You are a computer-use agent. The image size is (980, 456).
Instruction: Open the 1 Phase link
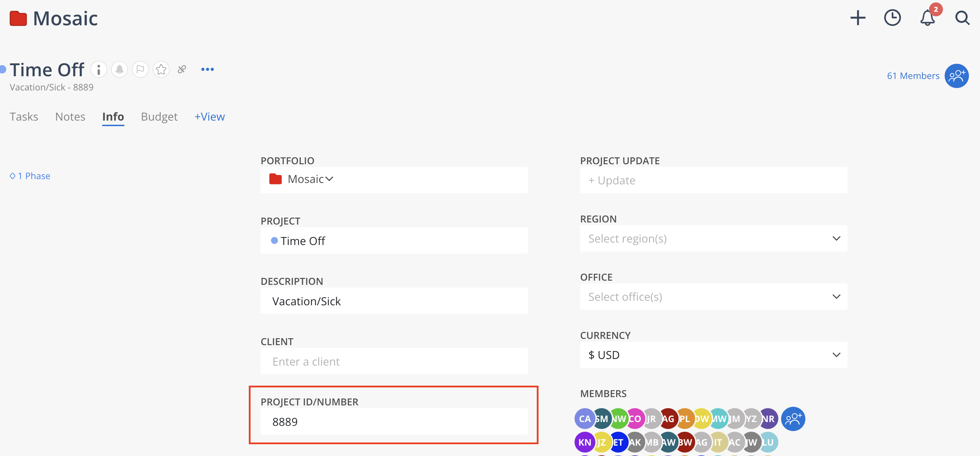tap(30, 176)
